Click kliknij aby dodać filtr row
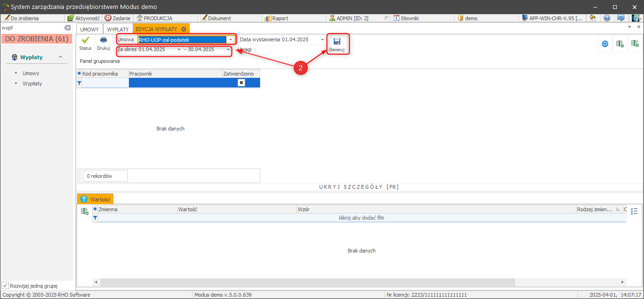This screenshot has width=644, height=299. (x=361, y=218)
